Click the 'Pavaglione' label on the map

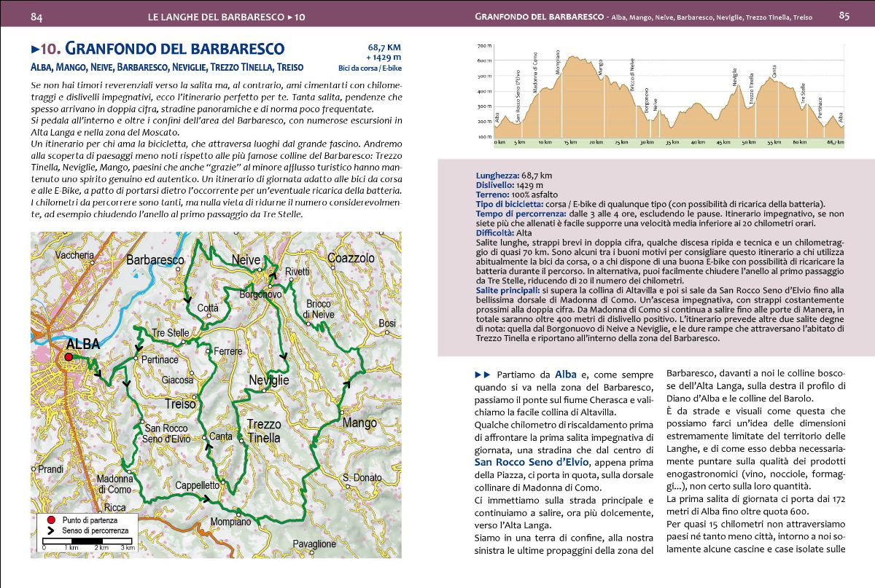pyautogui.click(x=314, y=544)
